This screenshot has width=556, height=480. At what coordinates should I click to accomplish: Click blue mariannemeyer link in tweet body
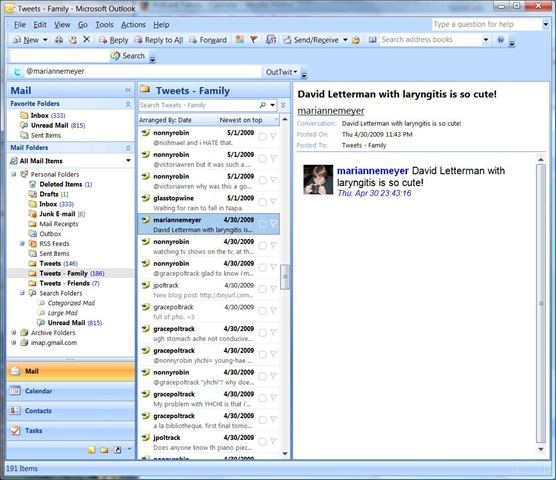tap(373, 171)
